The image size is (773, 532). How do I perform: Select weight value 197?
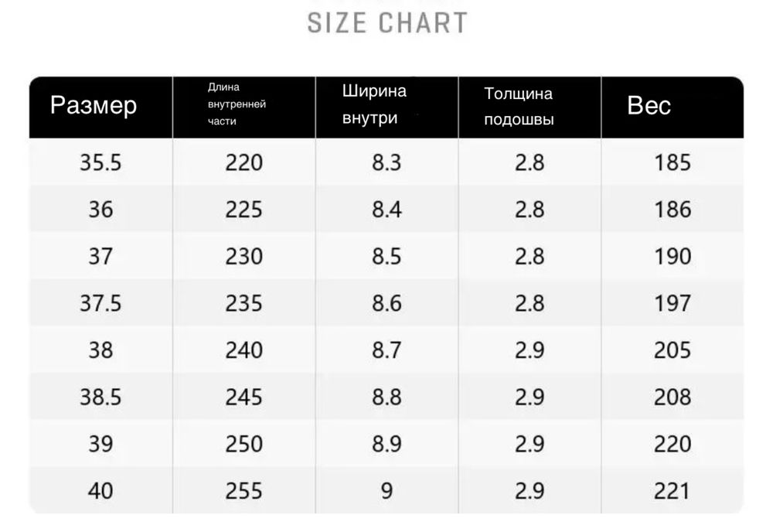point(673,303)
